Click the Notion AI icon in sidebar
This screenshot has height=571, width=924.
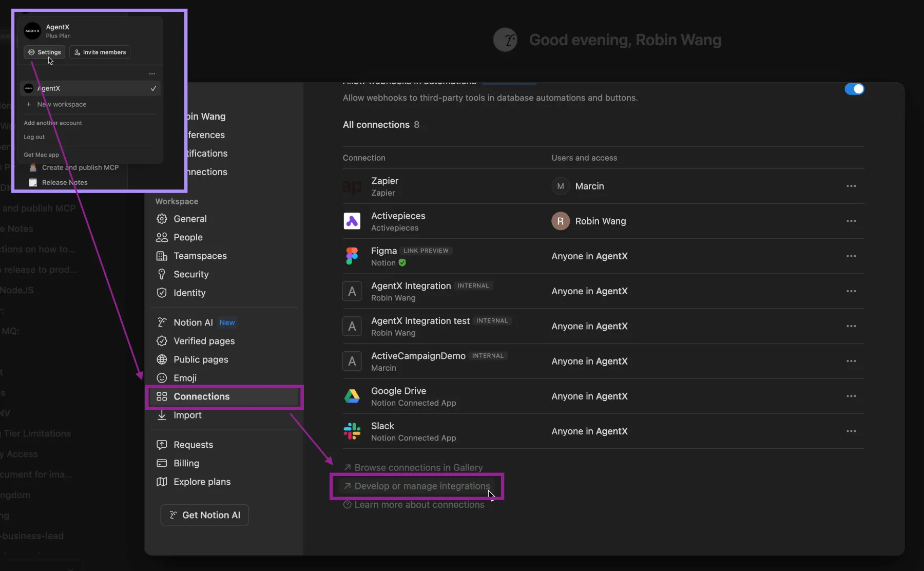click(162, 322)
